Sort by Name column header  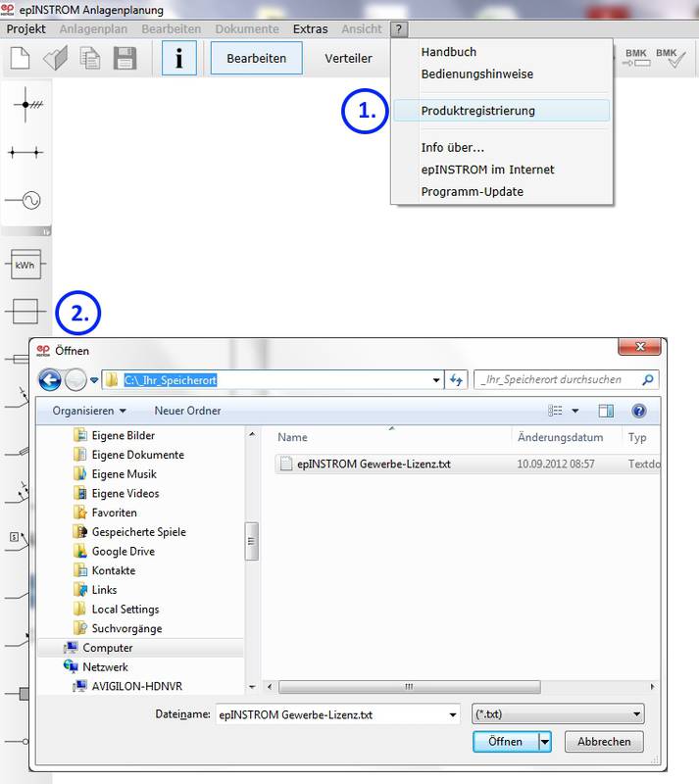point(293,437)
